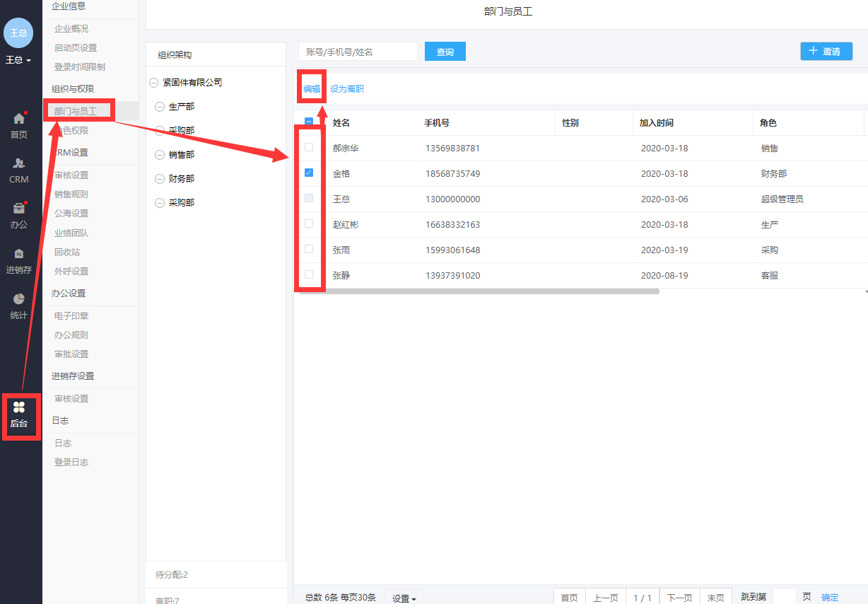Select 销售部 in the organization tree
Image resolution: width=868 pixels, height=604 pixels.
point(182,155)
